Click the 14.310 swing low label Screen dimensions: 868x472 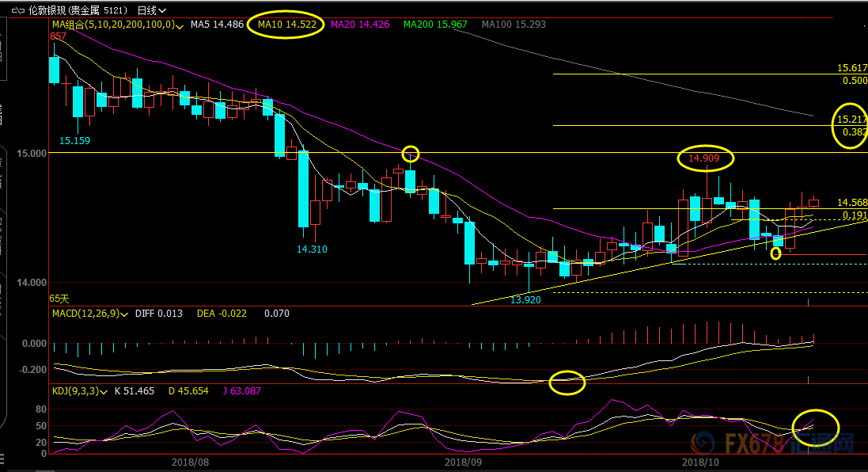click(312, 249)
